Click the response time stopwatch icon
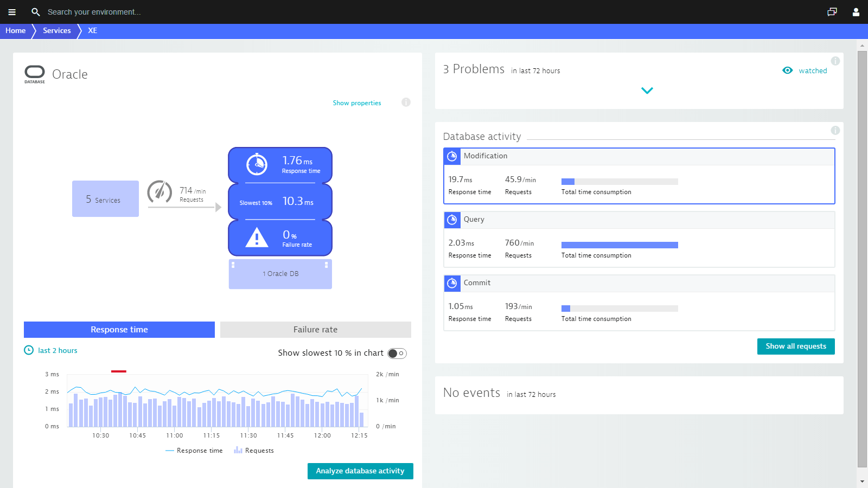 pos(257,164)
